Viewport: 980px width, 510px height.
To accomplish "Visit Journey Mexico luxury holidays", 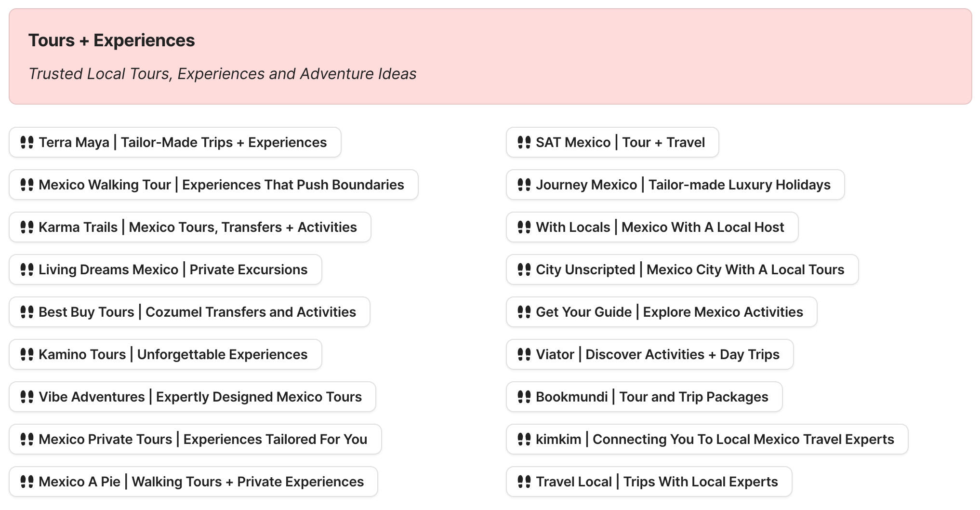I will point(683,185).
